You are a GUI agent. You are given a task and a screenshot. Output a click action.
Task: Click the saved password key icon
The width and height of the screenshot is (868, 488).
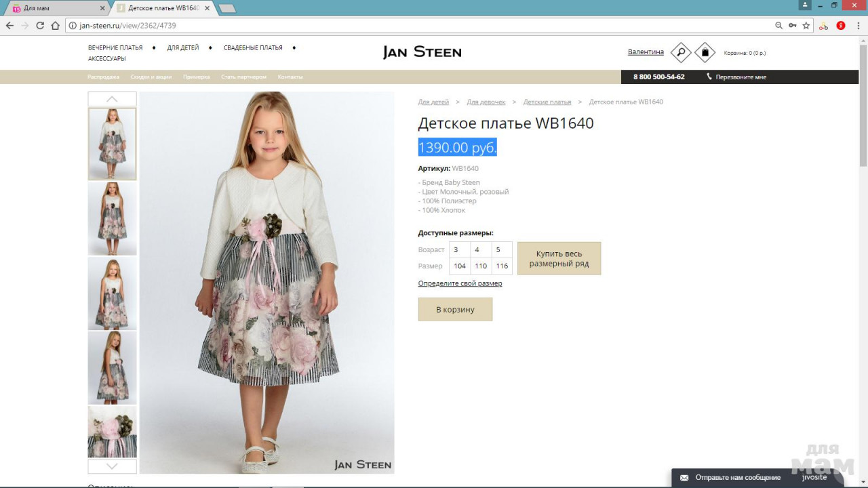coord(792,26)
